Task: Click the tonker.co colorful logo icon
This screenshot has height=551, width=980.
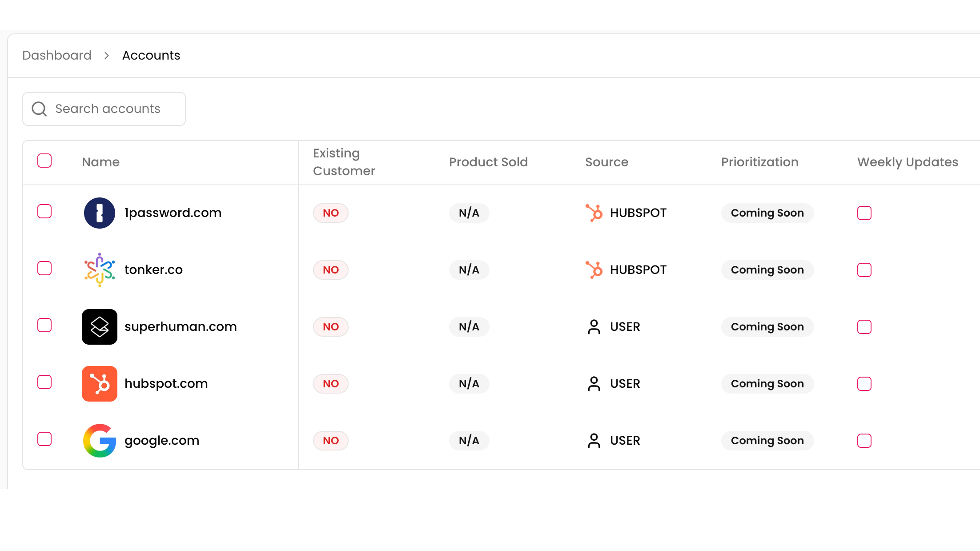Action: pyautogui.click(x=100, y=270)
